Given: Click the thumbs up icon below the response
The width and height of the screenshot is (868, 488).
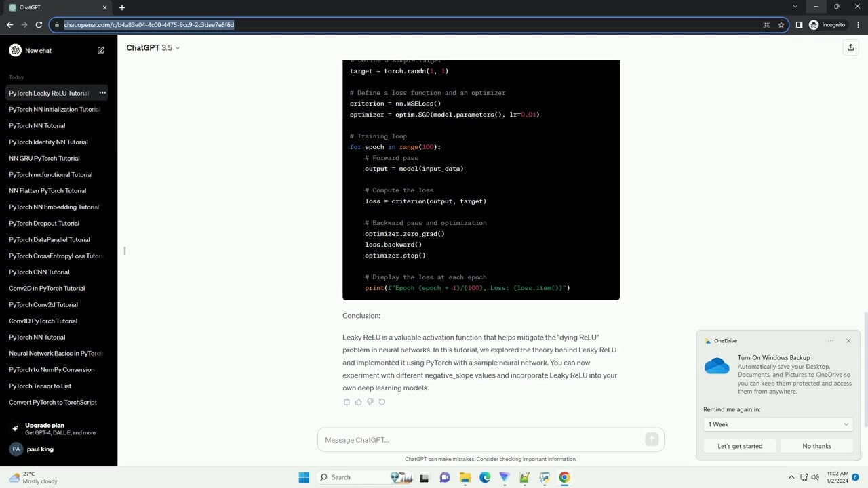Looking at the screenshot, I should pos(358,402).
